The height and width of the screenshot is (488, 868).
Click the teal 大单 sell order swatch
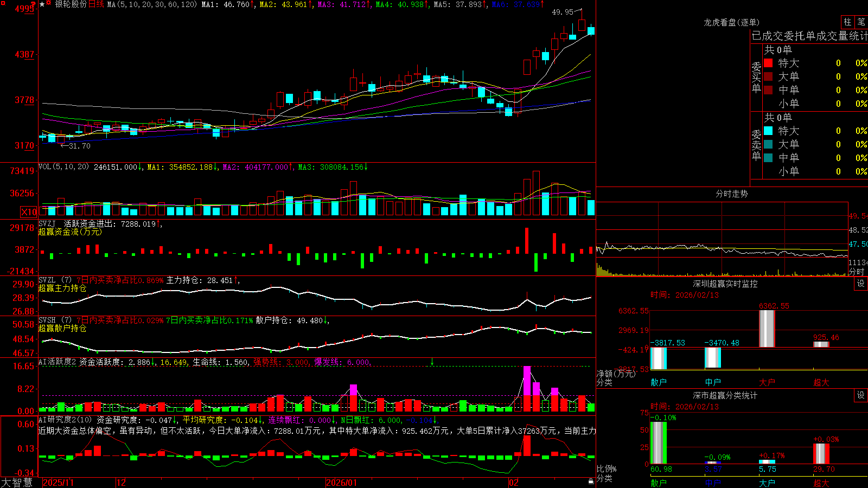768,144
